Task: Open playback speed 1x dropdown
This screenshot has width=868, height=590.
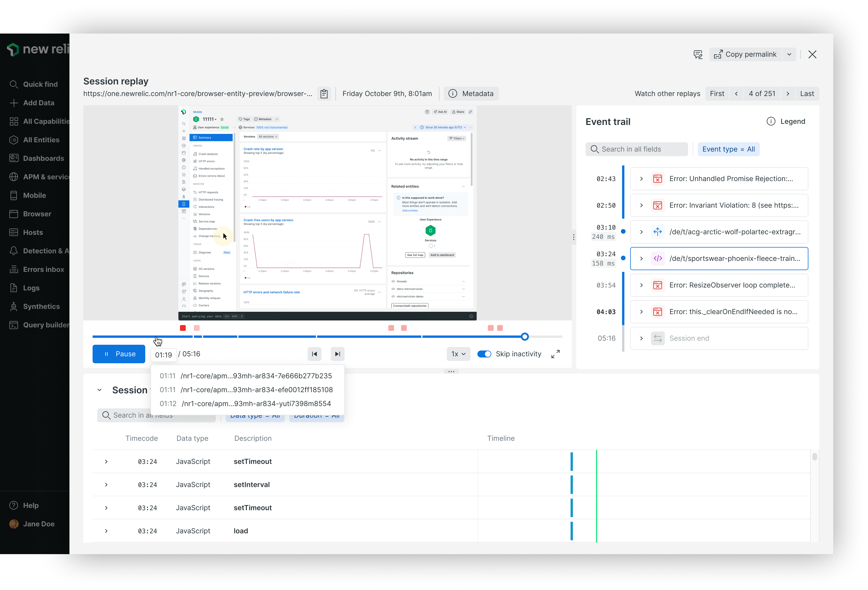Action: (x=458, y=354)
